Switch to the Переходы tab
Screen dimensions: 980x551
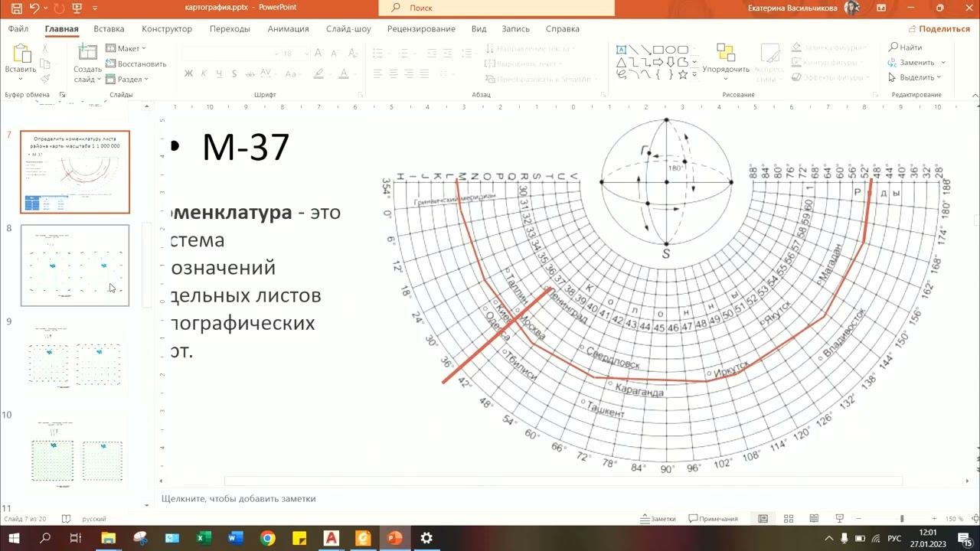point(230,28)
